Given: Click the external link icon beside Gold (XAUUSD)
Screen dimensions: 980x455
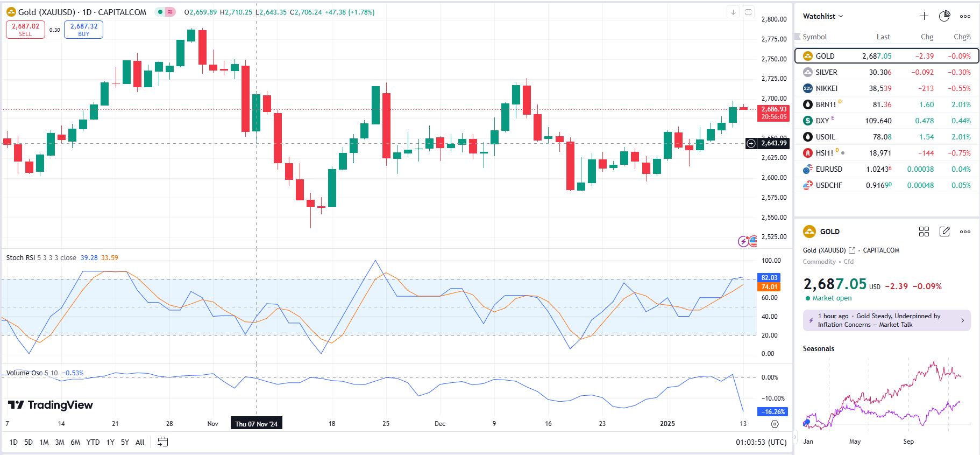Looking at the screenshot, I should pos(852,250).
